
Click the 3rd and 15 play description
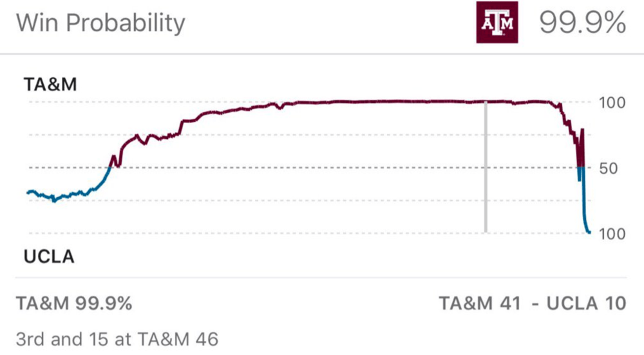coord(118,338)
